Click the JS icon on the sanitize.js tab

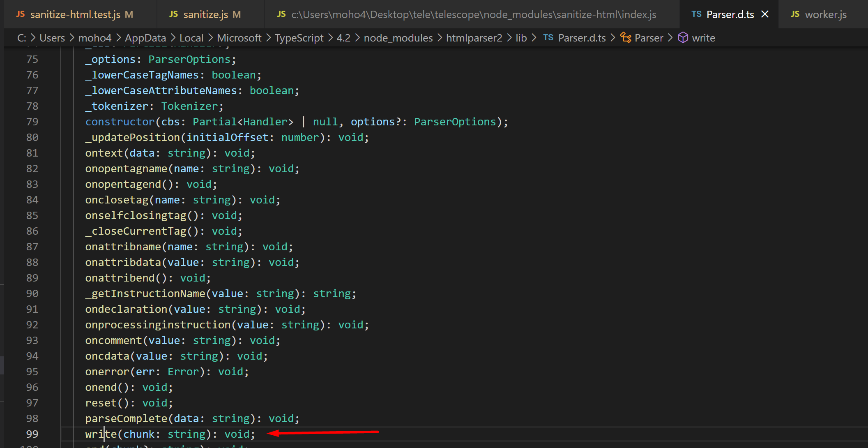[173, 14]
